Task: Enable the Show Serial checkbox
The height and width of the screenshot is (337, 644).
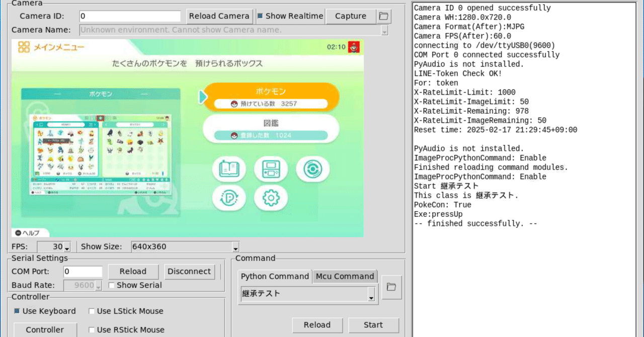Action: 111,285
